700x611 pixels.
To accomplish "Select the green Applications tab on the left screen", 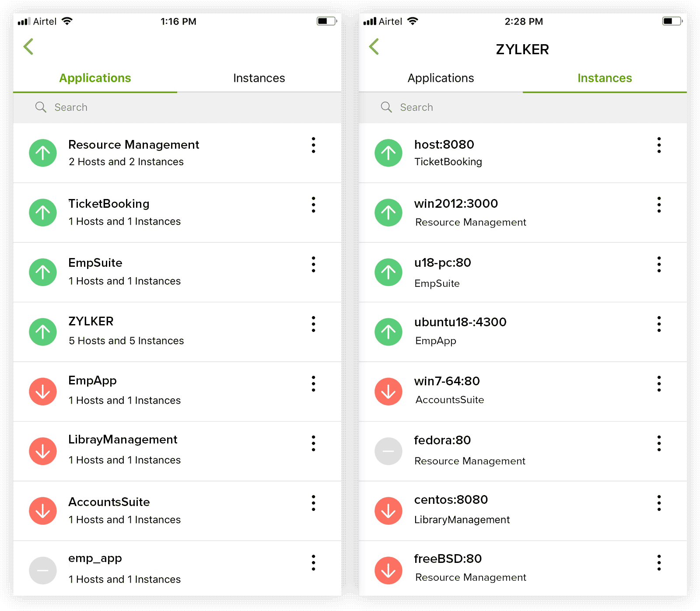I will click(x=95, y=78).
